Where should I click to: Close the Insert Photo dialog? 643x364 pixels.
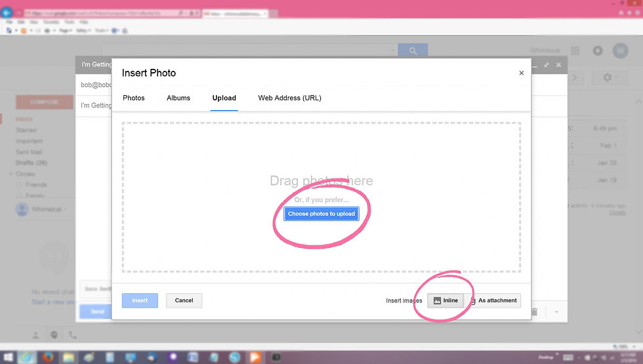[521, 73]
